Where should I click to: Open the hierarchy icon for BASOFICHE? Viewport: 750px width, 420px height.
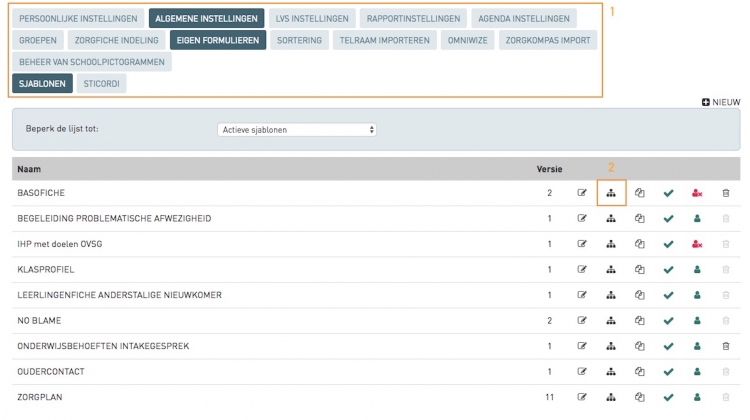(610, 192)
